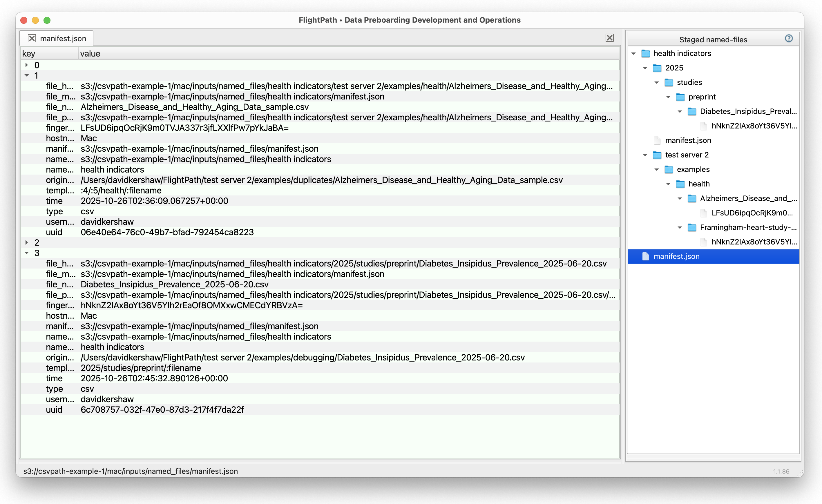Collapse row 1 in the manifest tree
Image resolution: width=822 pixels, height=504 pixels.
pyautogui.click(x=27, y=76)
